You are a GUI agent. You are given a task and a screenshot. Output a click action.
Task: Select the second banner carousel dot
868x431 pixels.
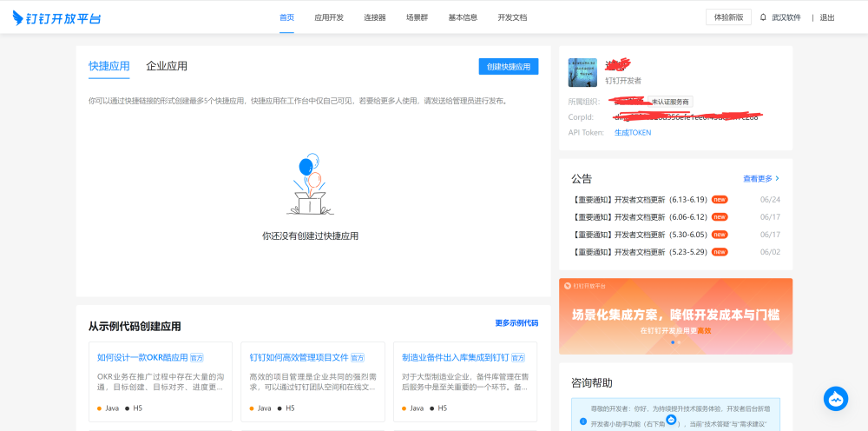[679, 342]
